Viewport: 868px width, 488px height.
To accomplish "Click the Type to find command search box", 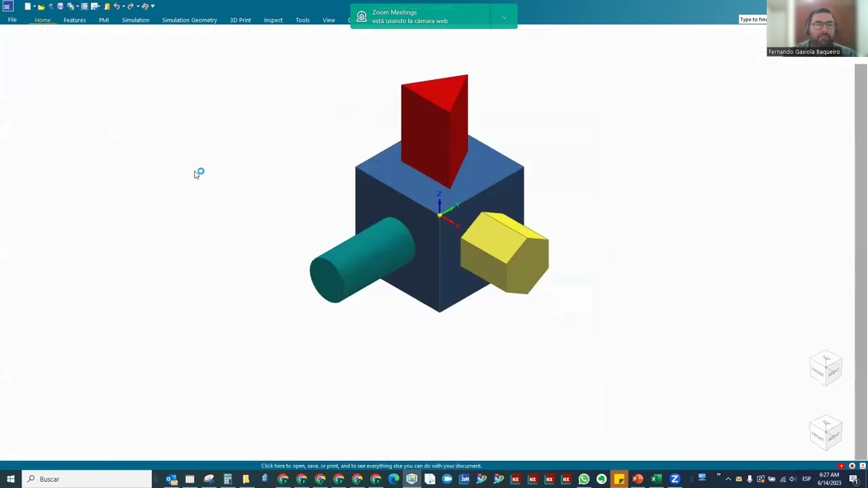I will point(753,20).
